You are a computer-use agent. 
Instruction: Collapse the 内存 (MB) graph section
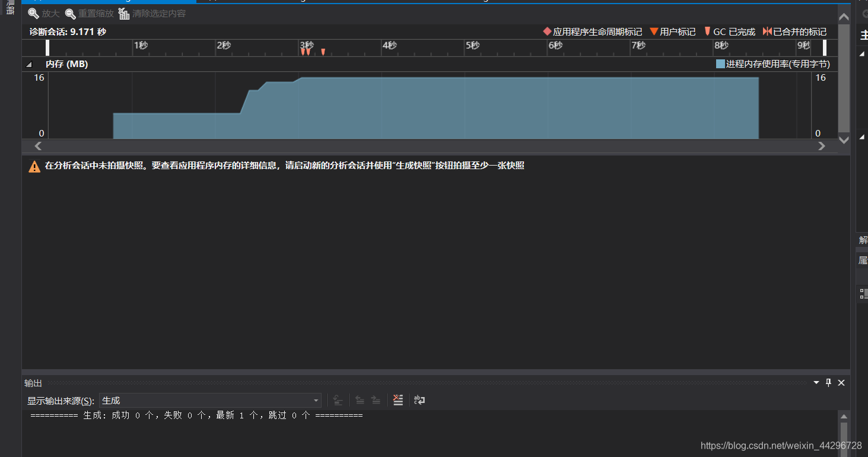click(28, 65)
